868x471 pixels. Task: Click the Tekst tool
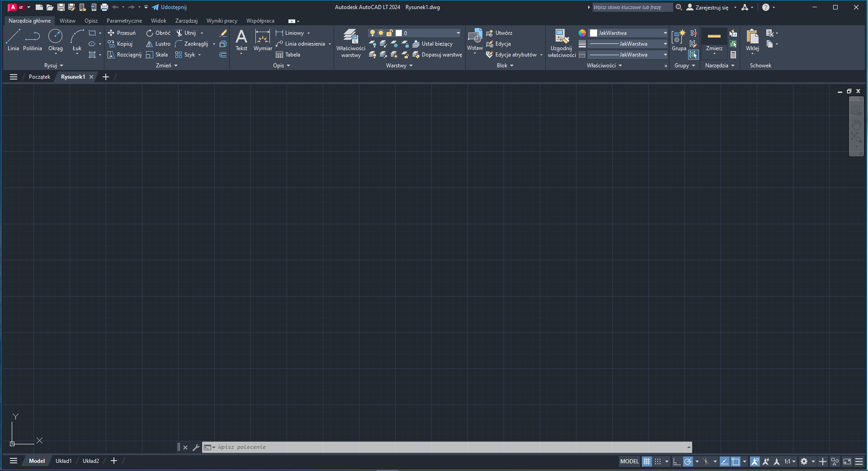241,41
